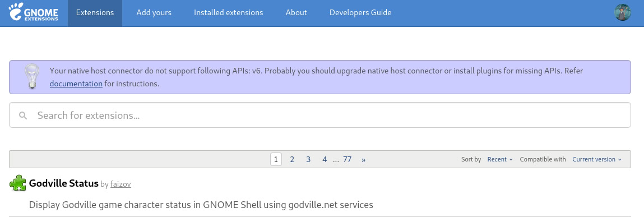This screenshot has height=217, width=644.
Task: Click the magnifier search icon
Action: [x=23, y=116]
